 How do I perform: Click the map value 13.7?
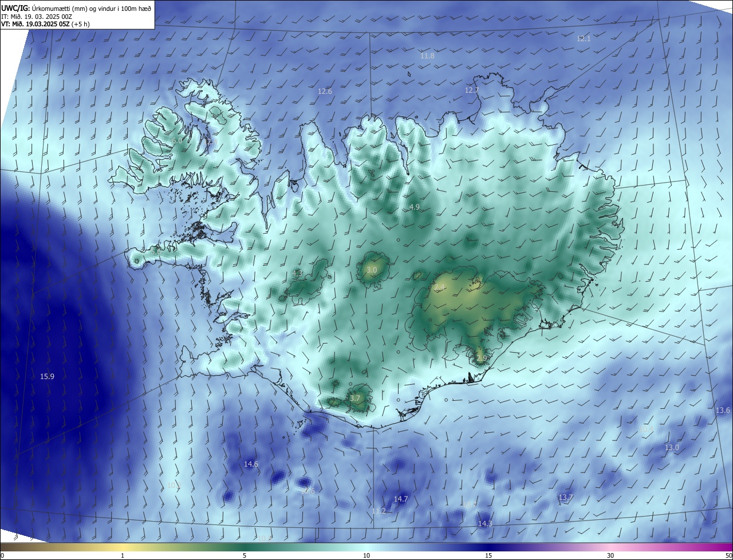pos(565,497)
